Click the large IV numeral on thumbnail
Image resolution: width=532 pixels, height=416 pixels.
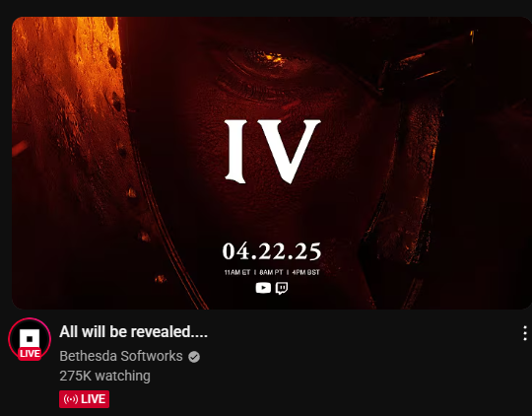coord(273,152)
